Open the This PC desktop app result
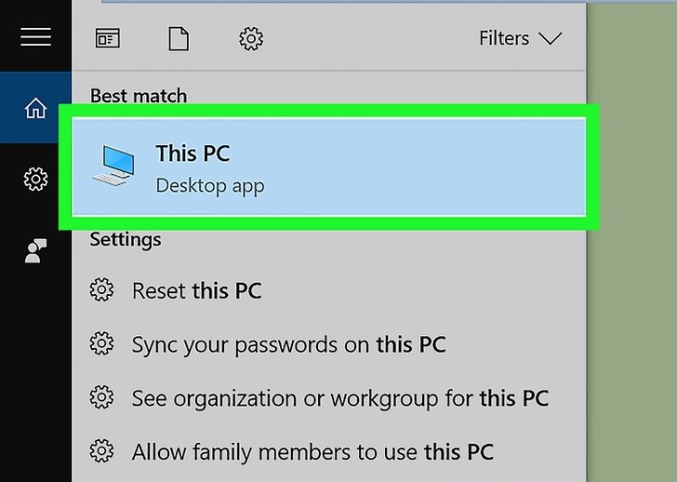Viewport: 677px width, 482px height. click(x=329, y=167)
